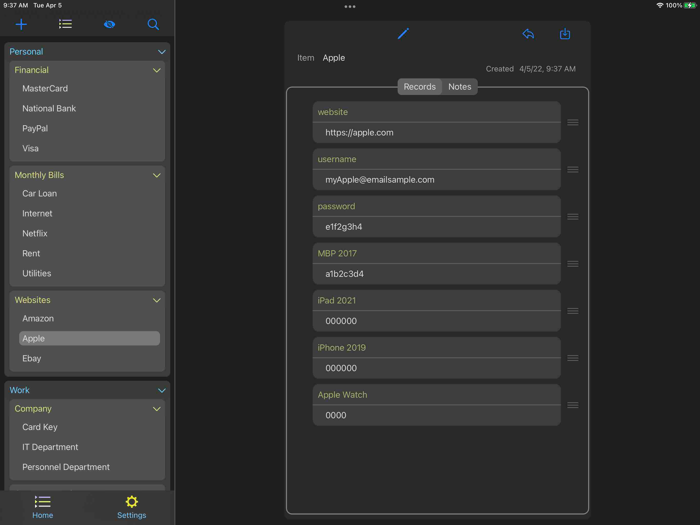Select the Card Key item

(40, 427)
